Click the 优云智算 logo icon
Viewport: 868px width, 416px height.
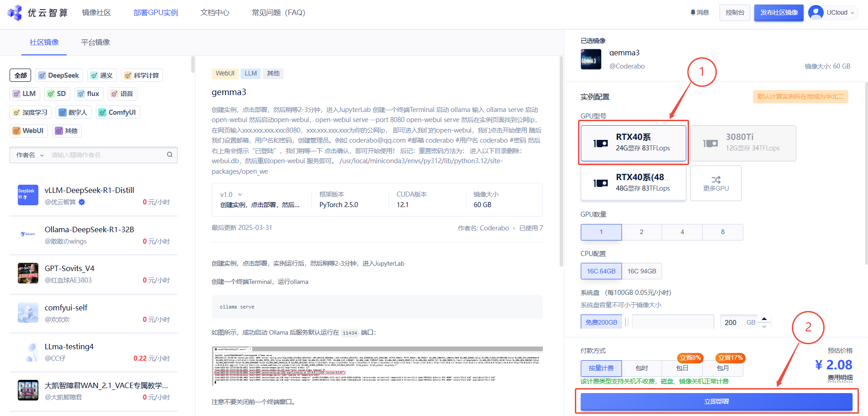point(15,13)
